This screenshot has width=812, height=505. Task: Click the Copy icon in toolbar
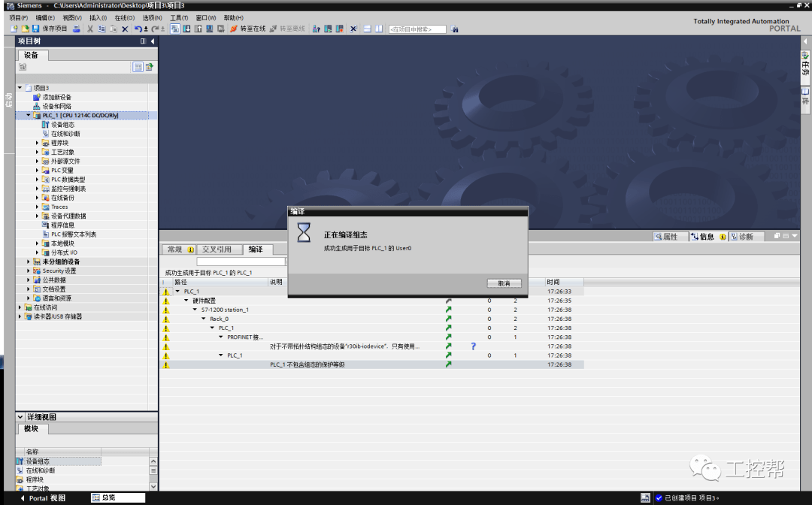click(101, 29)
